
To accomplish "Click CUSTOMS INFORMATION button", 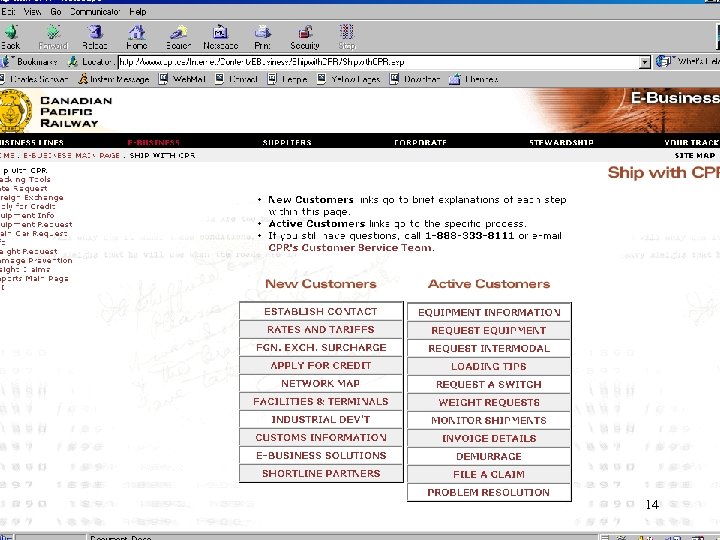I will point(321,437).
